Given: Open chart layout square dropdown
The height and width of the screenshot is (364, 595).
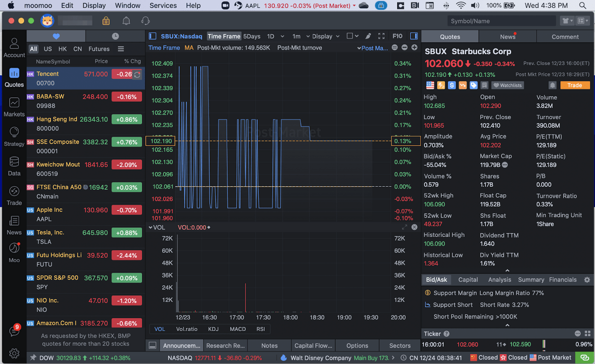Looking at the screenshot, I should tap(352, 36).
